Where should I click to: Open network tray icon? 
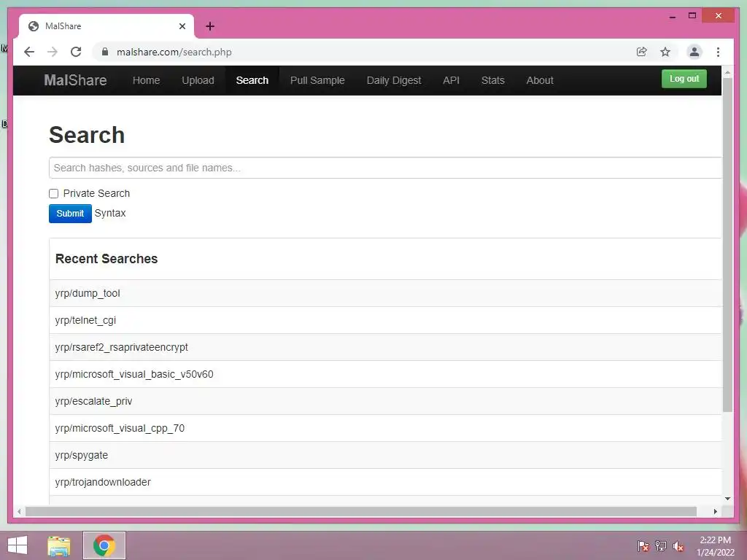coord(661,545)
